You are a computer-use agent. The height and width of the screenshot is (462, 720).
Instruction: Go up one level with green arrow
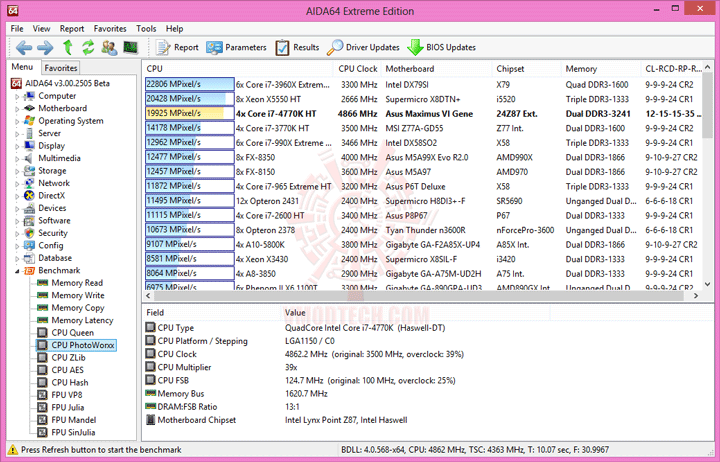(x=68, y=47)
